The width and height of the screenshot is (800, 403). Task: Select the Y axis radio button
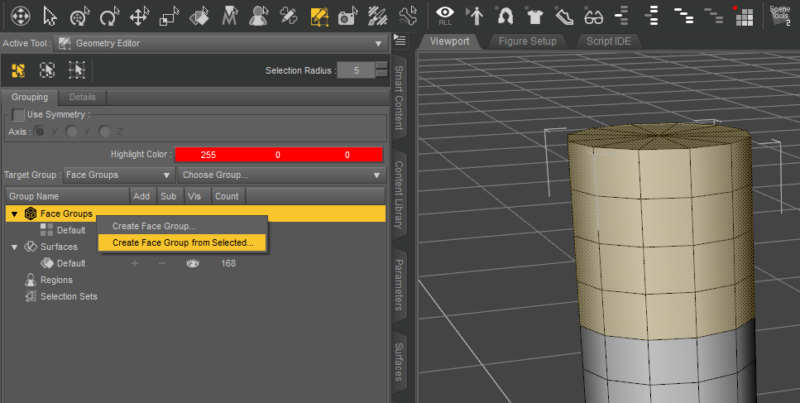[x=72, y=132]
